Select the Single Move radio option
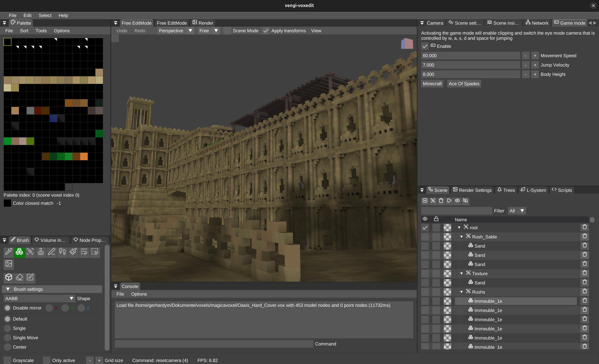 click(x=7, y=338)
